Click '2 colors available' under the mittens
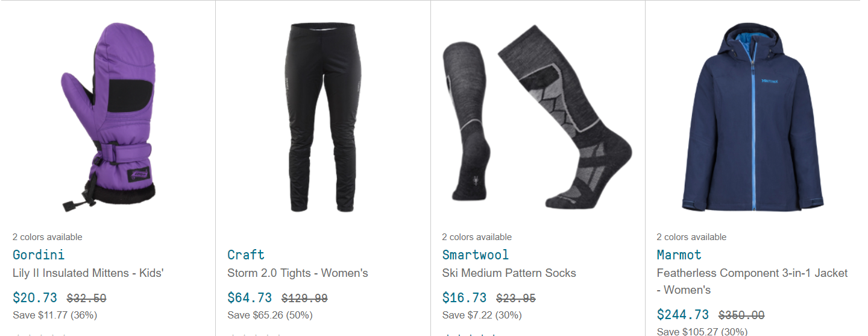Viewport: 868px width, 336px height. click(48, 237)
